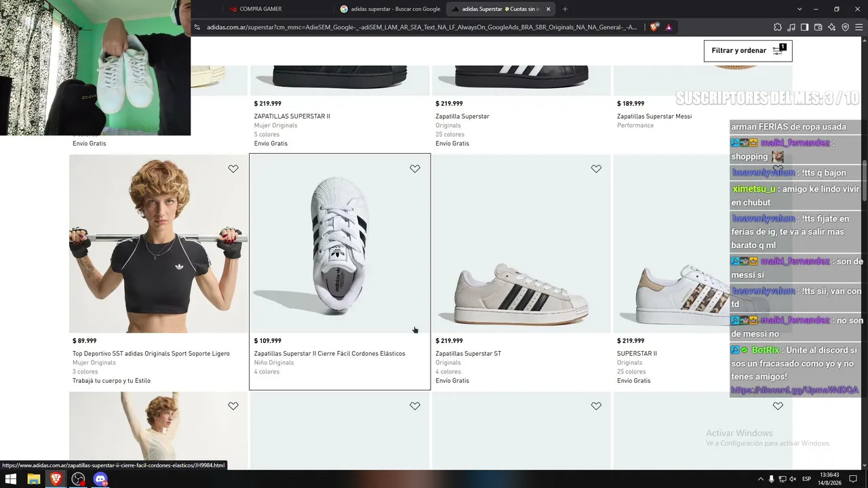Image resolution: width=868 pixels, height=488 pixels.
Task: Click 'Niño Originals' category text
Action: pos(274,363)
